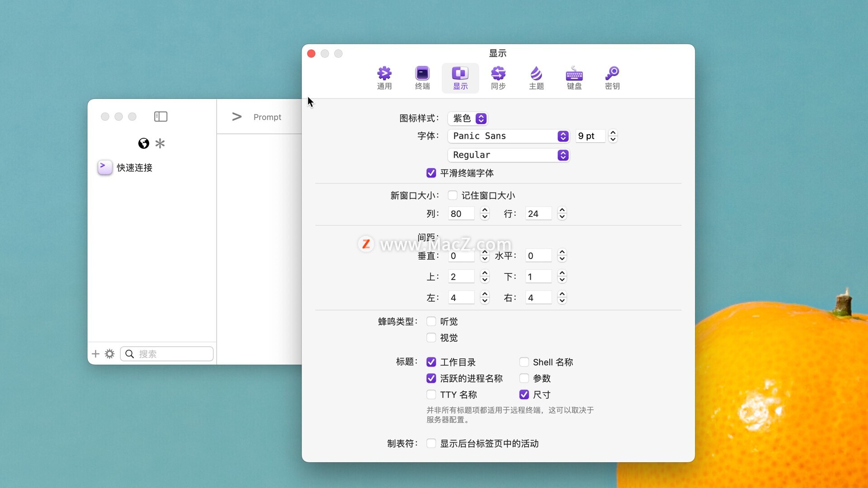The image size is (868, 488).
Task: Click the asterisk clips icon in sidebar
Action: click(160, 143)
